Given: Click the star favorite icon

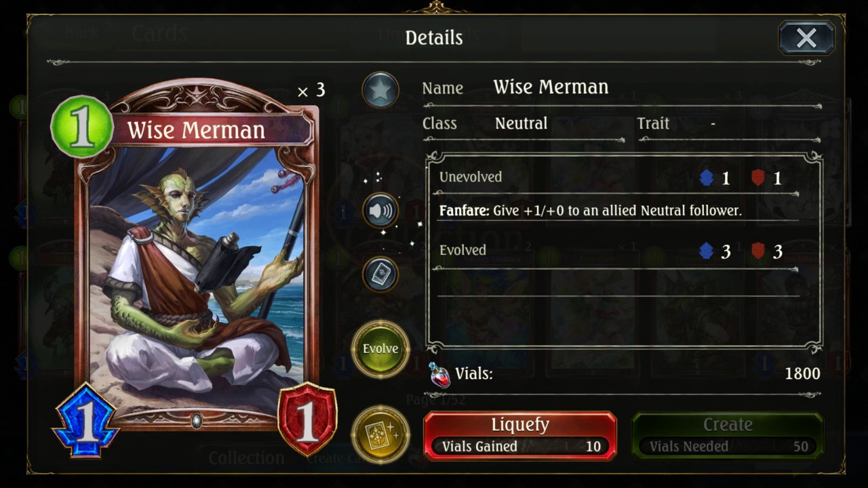Looking at the screenshot, I should tap(380, 91).
